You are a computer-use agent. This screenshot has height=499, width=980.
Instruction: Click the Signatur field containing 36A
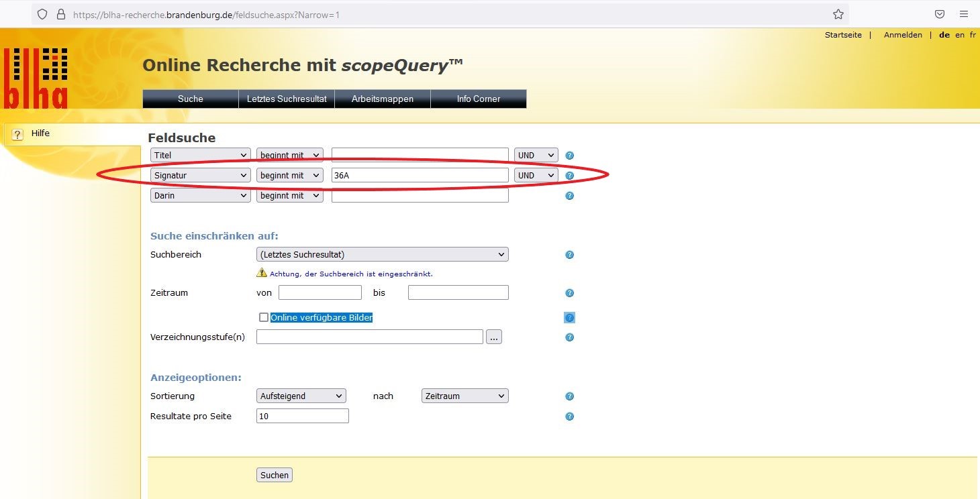[420, 175]
